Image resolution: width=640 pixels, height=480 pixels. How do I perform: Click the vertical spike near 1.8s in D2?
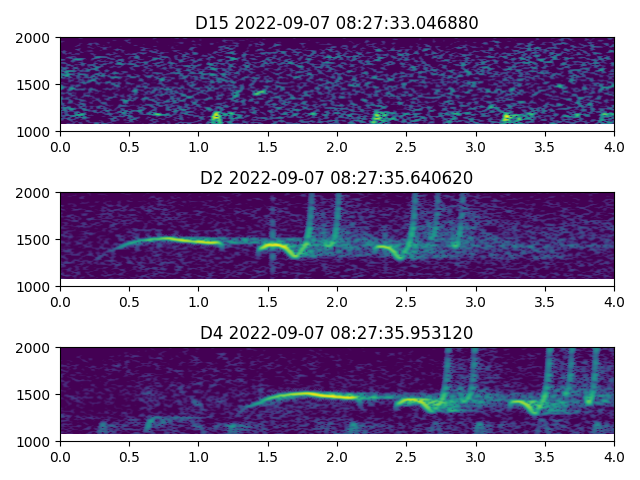[310, 215]
